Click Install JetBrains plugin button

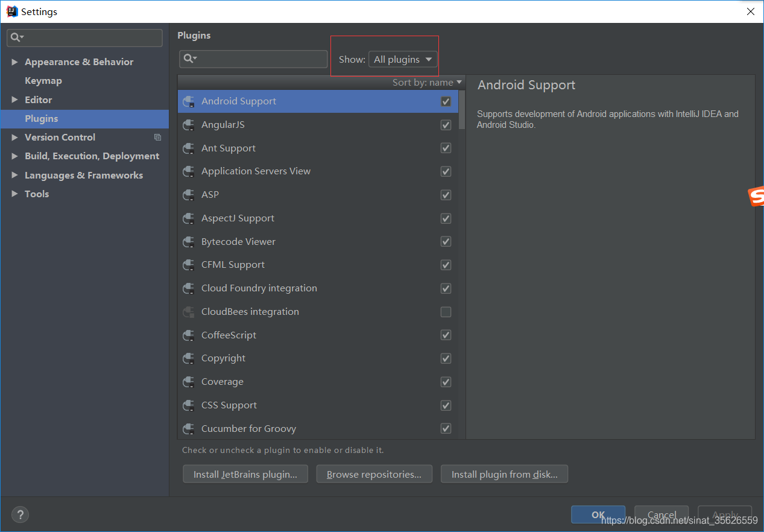(245, 474)
